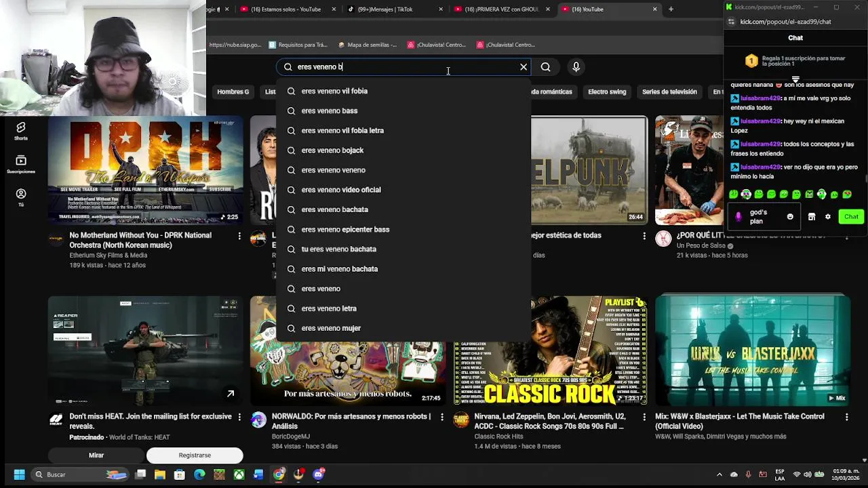Open File Explorer from the taskbar
Screen dimensions: 868x488
pyautogui.click(x=160, y=474)
